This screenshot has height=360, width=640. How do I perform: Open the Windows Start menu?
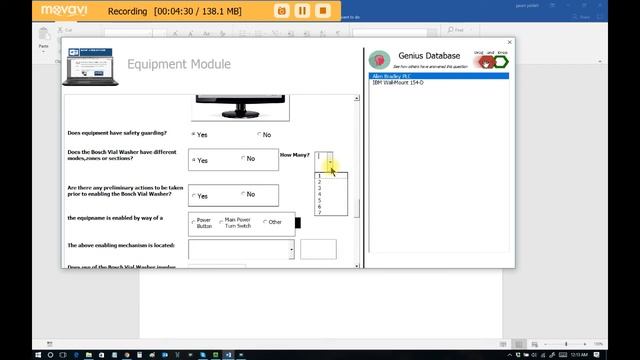point(38,355)
